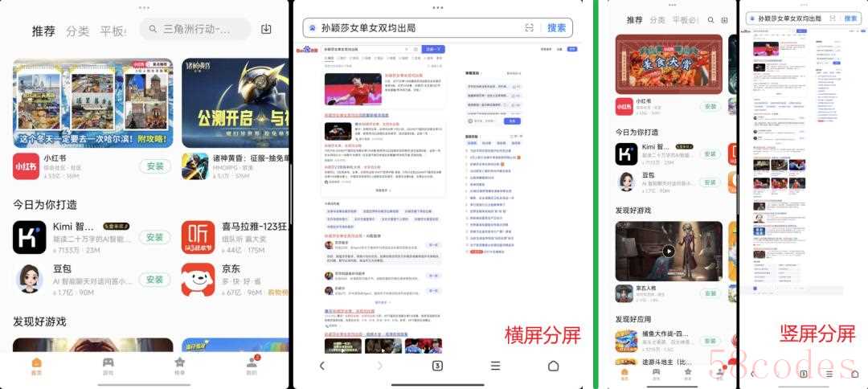Install 豆包 in portrait app store

(710, 182)
